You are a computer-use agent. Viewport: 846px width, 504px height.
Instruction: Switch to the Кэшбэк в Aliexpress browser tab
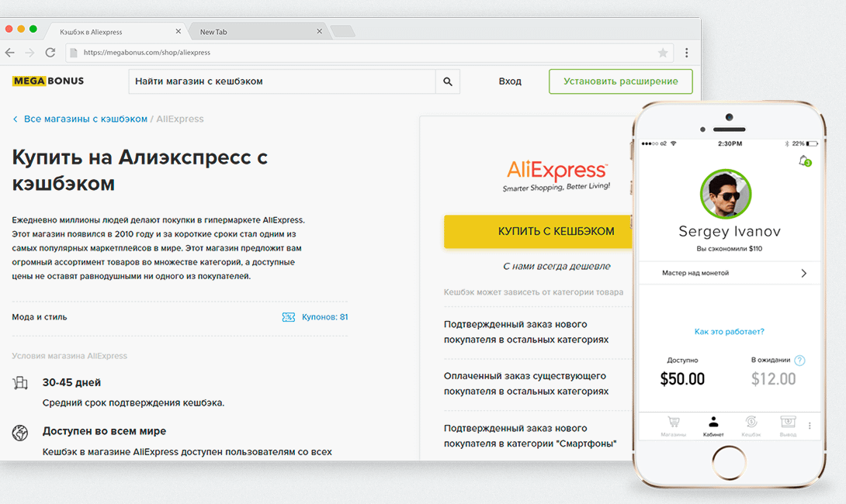coord(116,32)
